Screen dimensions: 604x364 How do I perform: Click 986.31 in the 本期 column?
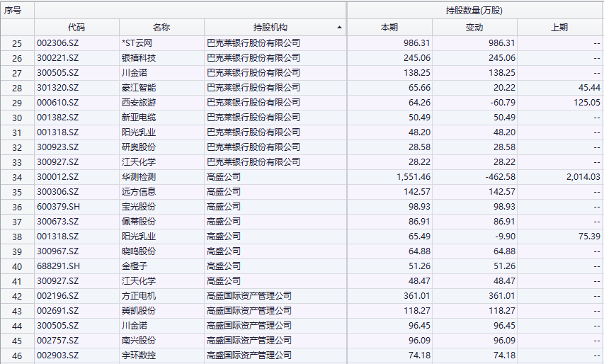pyautogui.click(x=417, y=43)
